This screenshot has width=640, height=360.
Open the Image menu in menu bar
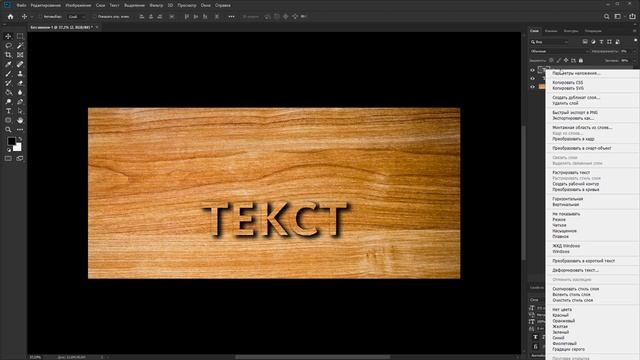point(78,5)
